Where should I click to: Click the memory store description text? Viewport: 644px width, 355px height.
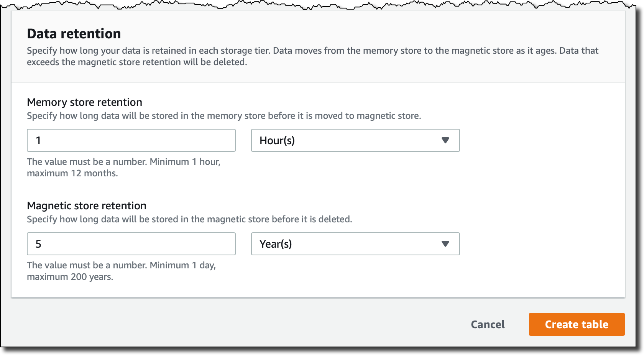(224, 116)
